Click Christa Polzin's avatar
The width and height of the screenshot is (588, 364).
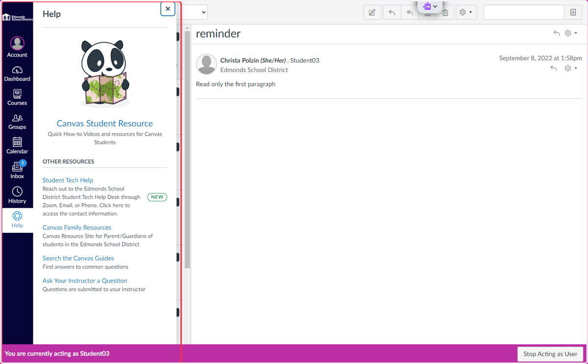[x=206, y=64]
